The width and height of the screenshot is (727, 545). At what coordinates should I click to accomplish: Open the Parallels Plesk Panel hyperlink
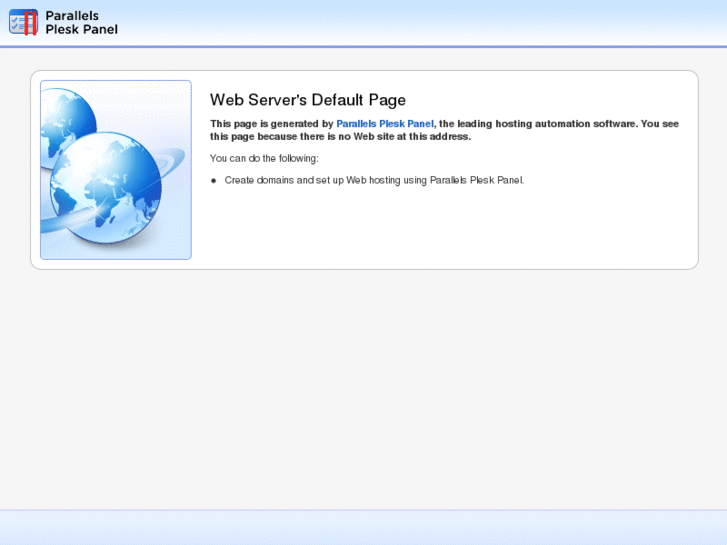(385, 124)
